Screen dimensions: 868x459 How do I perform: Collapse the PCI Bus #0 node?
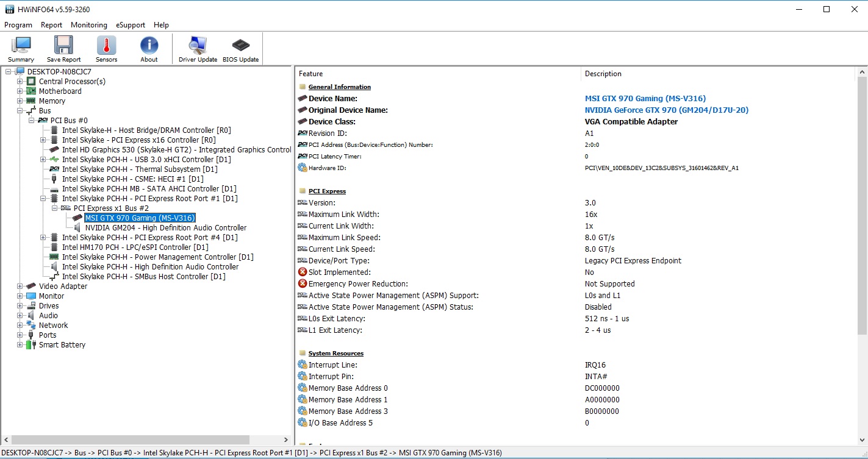click(x=32, y=121)
